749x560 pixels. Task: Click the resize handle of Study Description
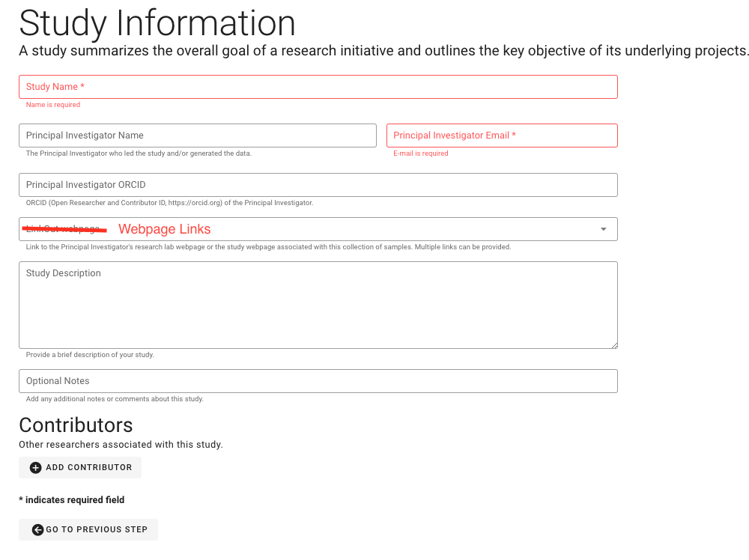(615, 345)
